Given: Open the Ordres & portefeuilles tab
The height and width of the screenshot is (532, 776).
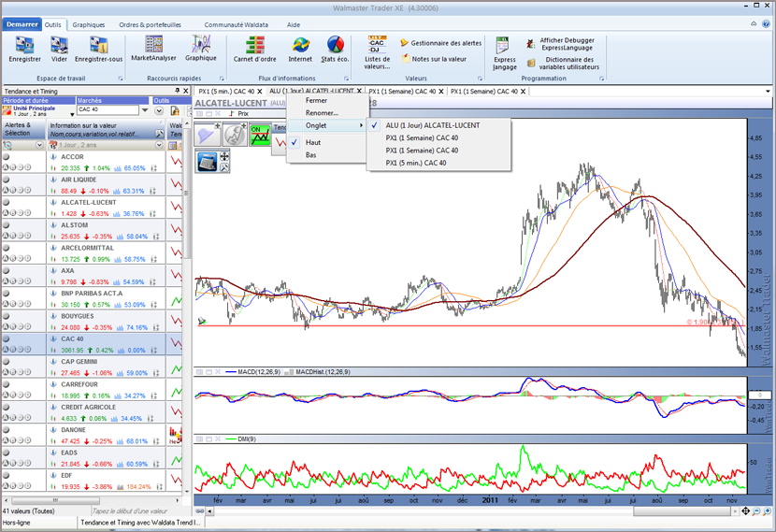Looking at the screenshot, I should (150, 24).
